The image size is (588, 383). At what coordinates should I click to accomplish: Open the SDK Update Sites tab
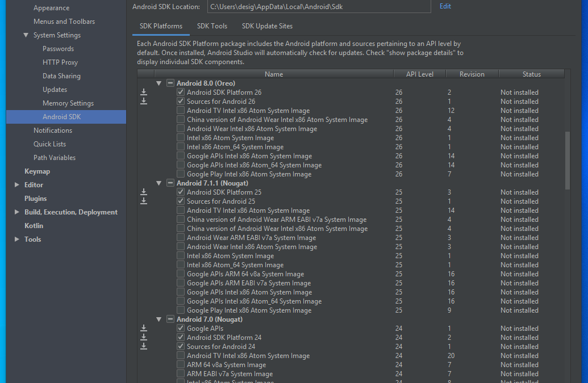tap(267, 26)
